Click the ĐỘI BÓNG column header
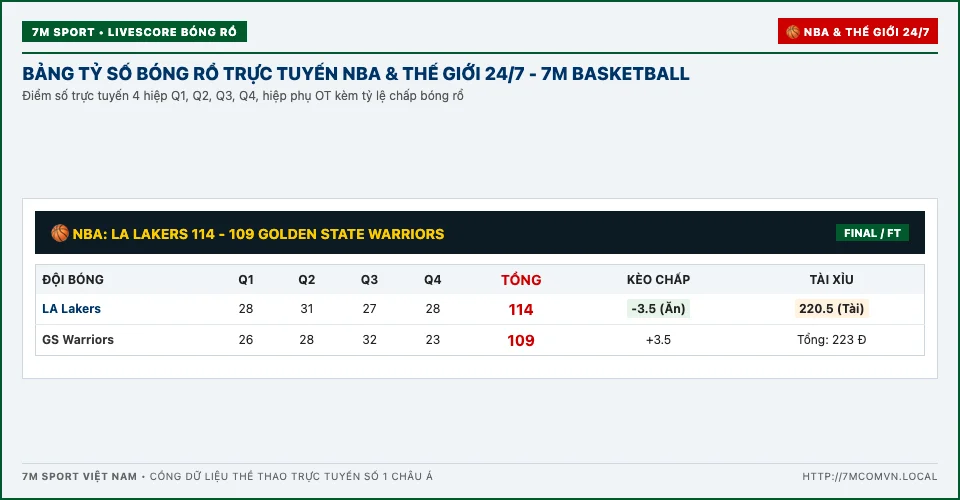960x500 pixels. pos(73,280)
